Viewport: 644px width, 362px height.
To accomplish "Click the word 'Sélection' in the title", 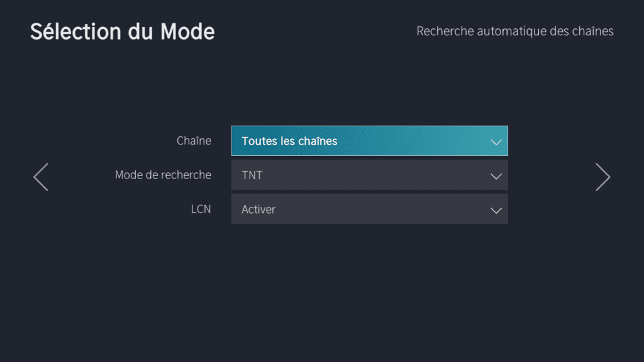I will coord(71,31).
